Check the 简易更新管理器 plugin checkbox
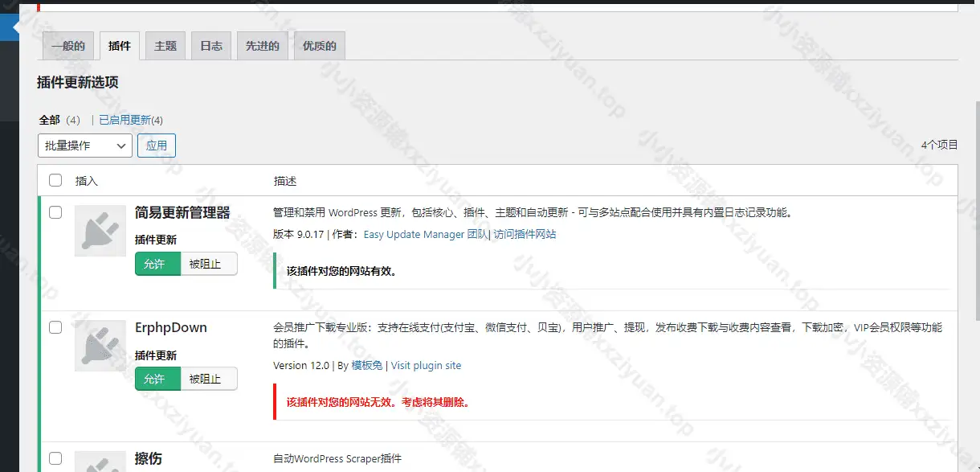The image size is (980, 472). point(55,212)
